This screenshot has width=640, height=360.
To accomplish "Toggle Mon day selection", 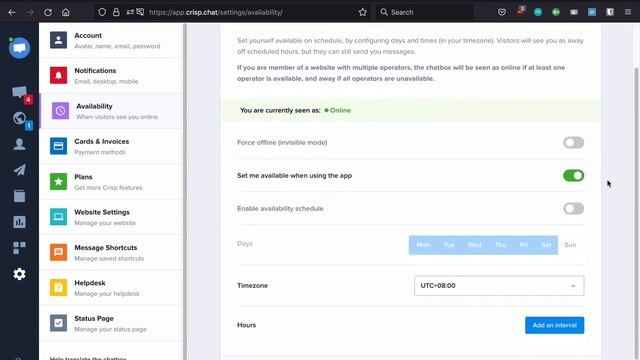I will [423, 245].
